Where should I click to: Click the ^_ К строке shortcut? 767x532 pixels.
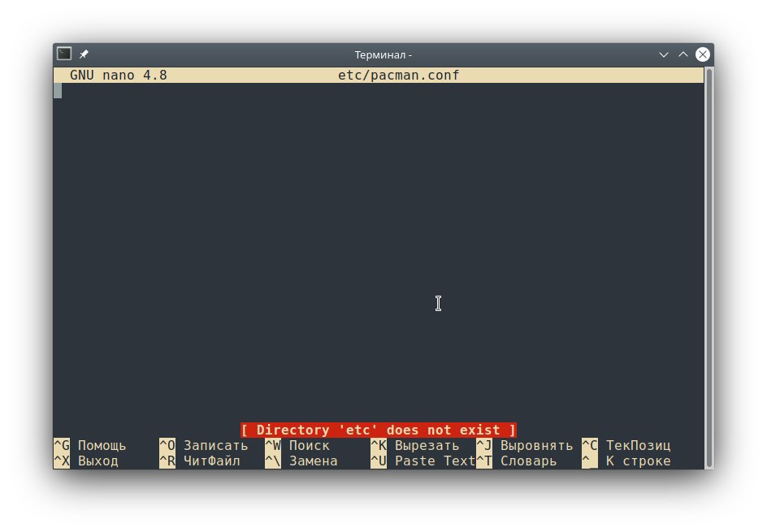(x=626, y=461)
